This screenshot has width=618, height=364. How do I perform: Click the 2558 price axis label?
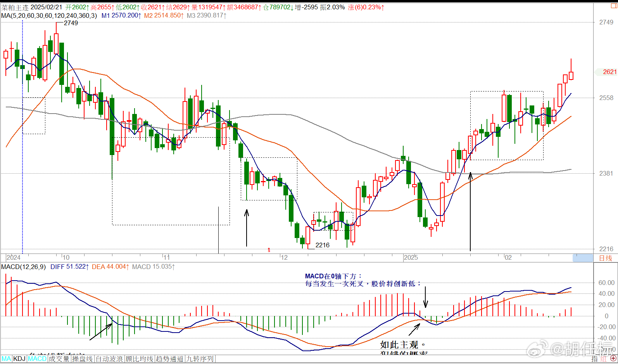(606, 98)
